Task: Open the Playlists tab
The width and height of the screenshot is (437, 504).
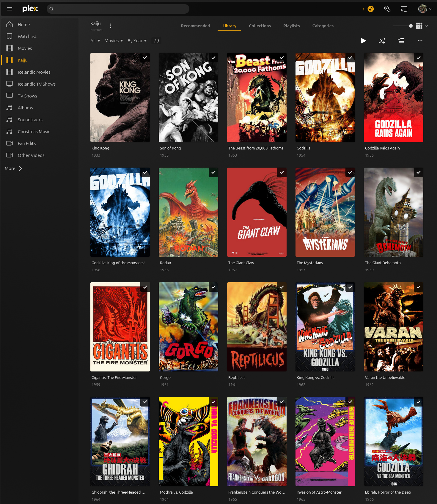Action: tap(291, 26)
